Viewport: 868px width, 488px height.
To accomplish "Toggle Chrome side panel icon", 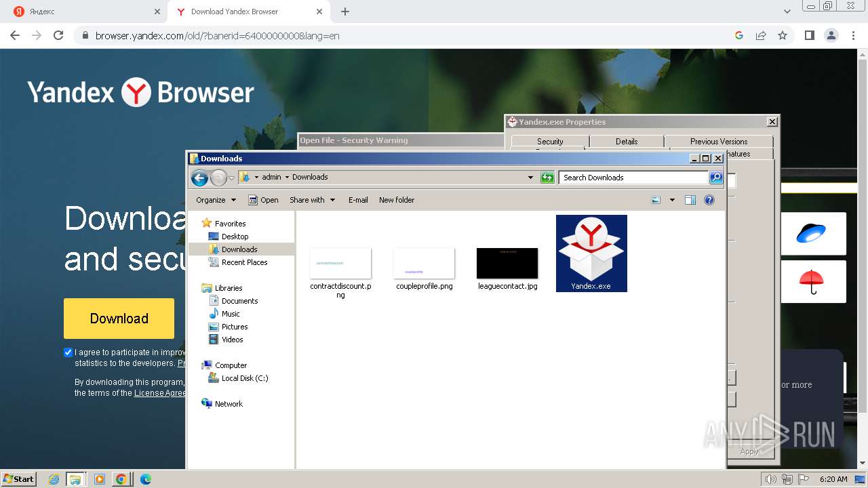I will pos(810,35).
